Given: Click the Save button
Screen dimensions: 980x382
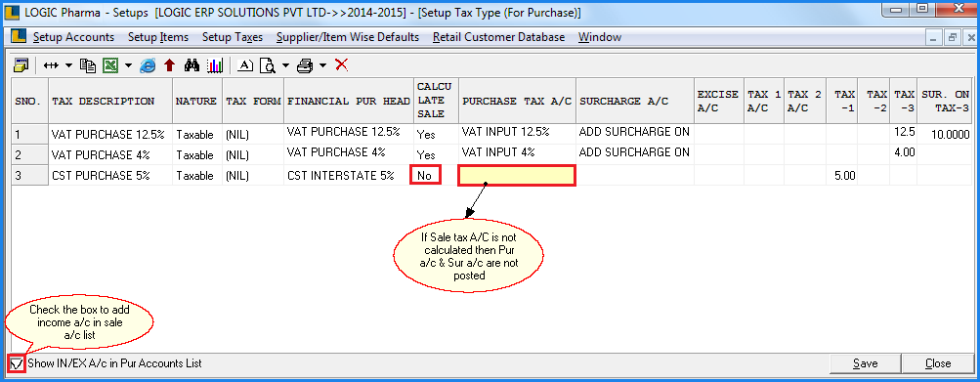Looking at the screenshot, I should pos(866,363).
